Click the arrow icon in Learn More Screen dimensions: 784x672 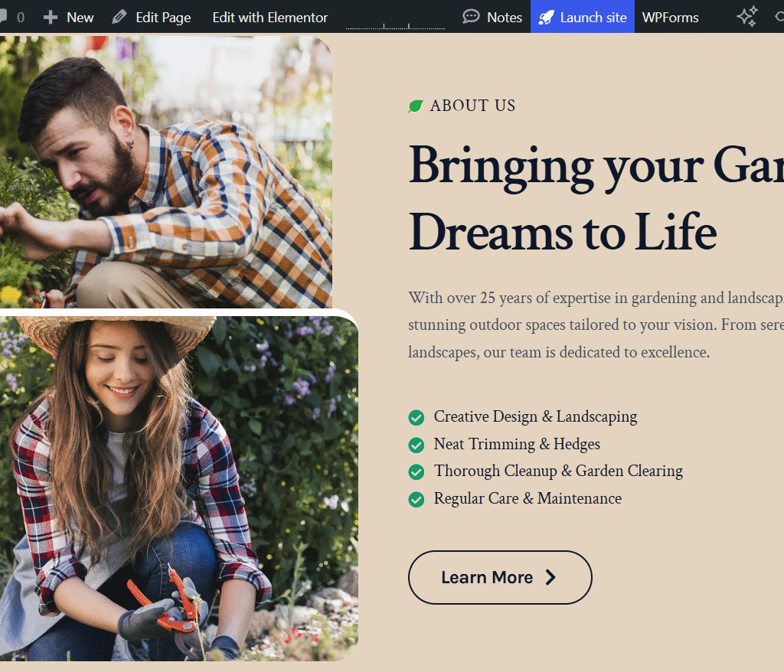550,578
